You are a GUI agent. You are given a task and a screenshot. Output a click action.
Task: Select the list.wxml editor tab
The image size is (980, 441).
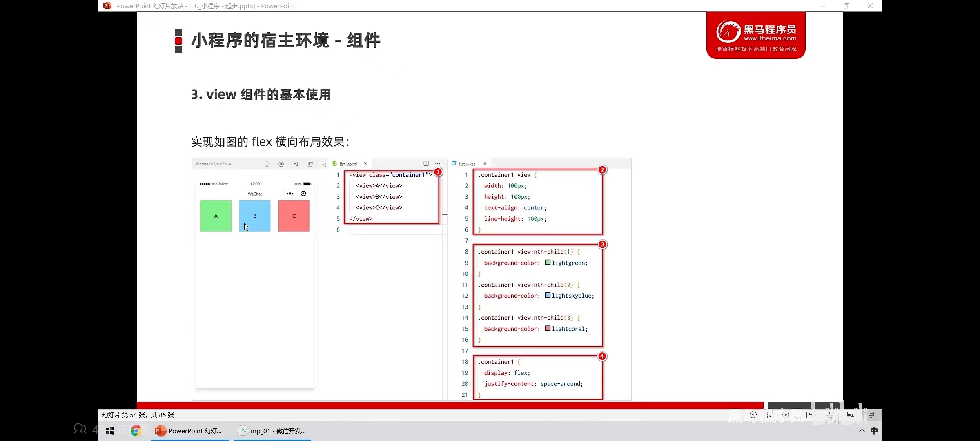[348, 164]
